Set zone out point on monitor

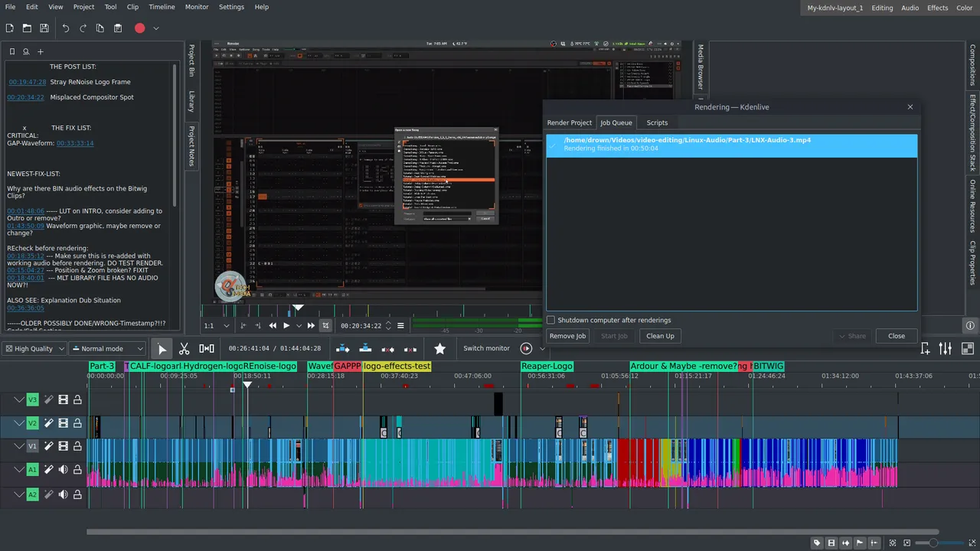(x=258, y=325)
